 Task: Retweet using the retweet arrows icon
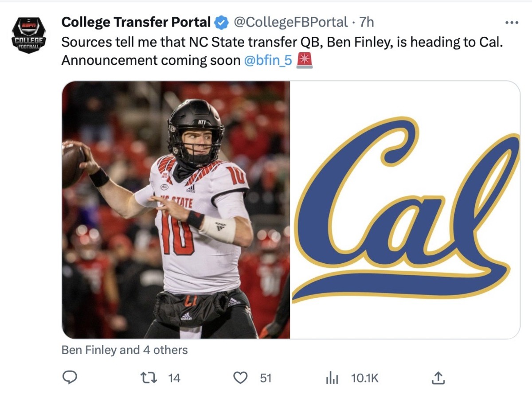(x=146, y=378)
